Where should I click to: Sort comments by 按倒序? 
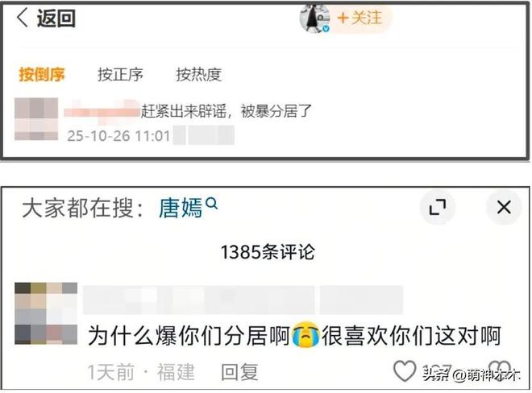[x=42, y=75]
